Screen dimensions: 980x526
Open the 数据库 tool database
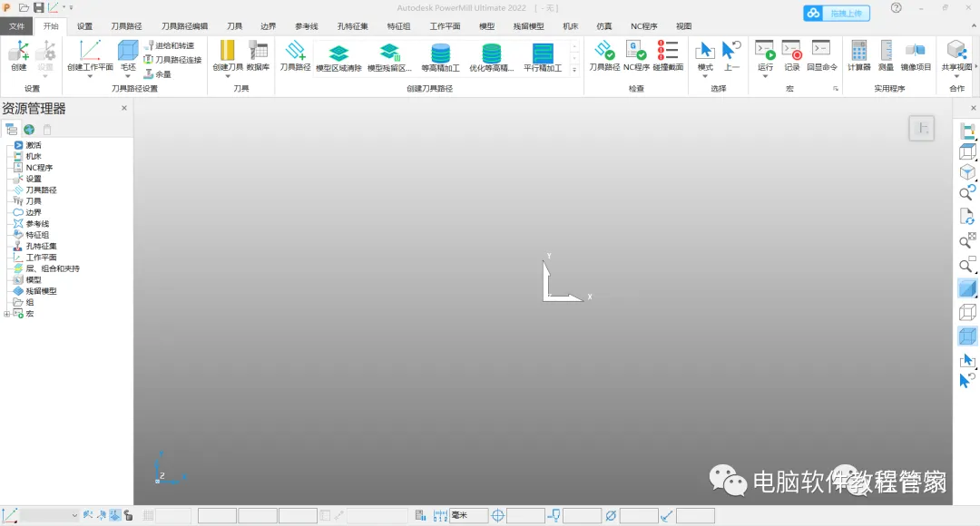258,55
